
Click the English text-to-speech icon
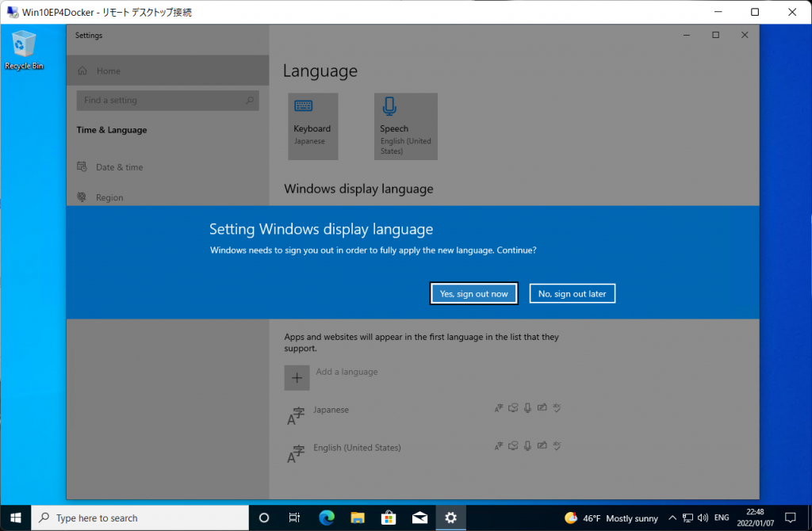pos(513,445)
